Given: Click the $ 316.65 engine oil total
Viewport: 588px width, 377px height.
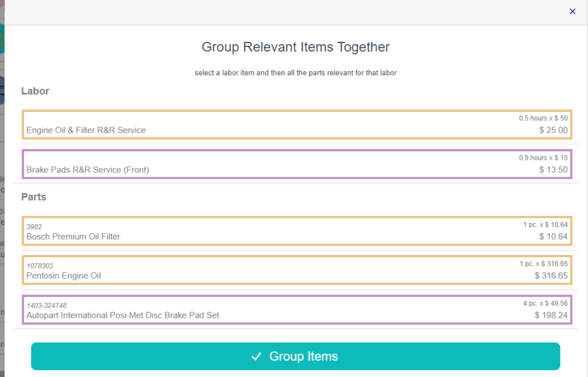Looking at the screenshot, I should (551, 276).
